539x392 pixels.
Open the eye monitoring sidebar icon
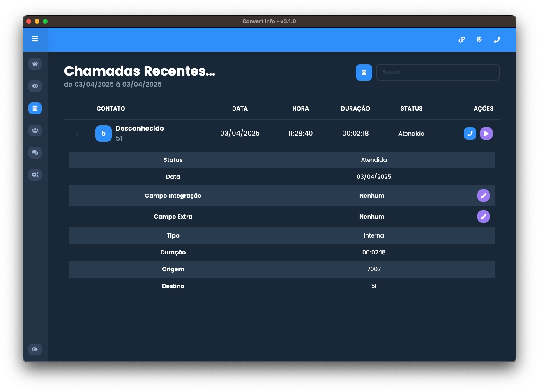click(35, 86)
